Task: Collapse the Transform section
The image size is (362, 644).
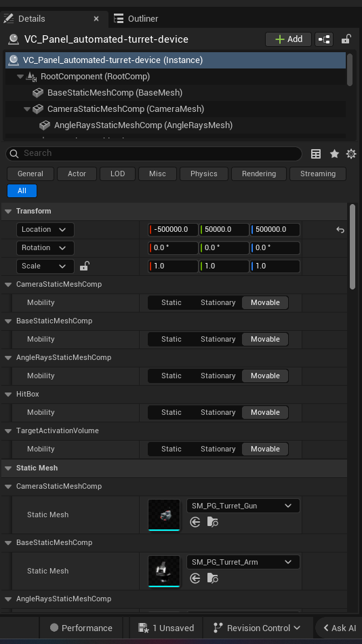Action: tap(8, 211)
